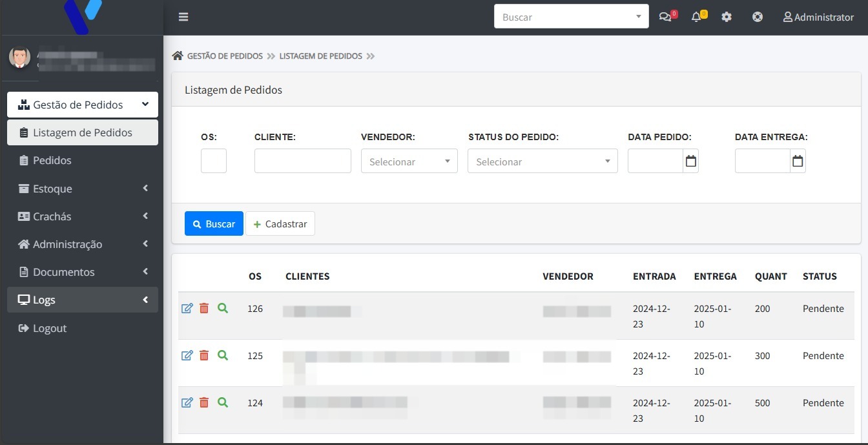The width and height of the screenshot is (868, 445).
Task: View order 124 details with magnifier icon
Action: point(223,403)
